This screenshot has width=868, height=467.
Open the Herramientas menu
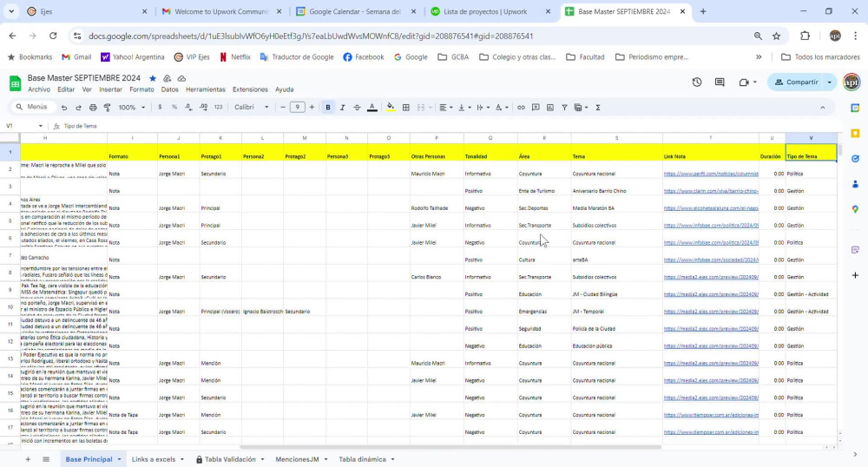click(206, 89)
